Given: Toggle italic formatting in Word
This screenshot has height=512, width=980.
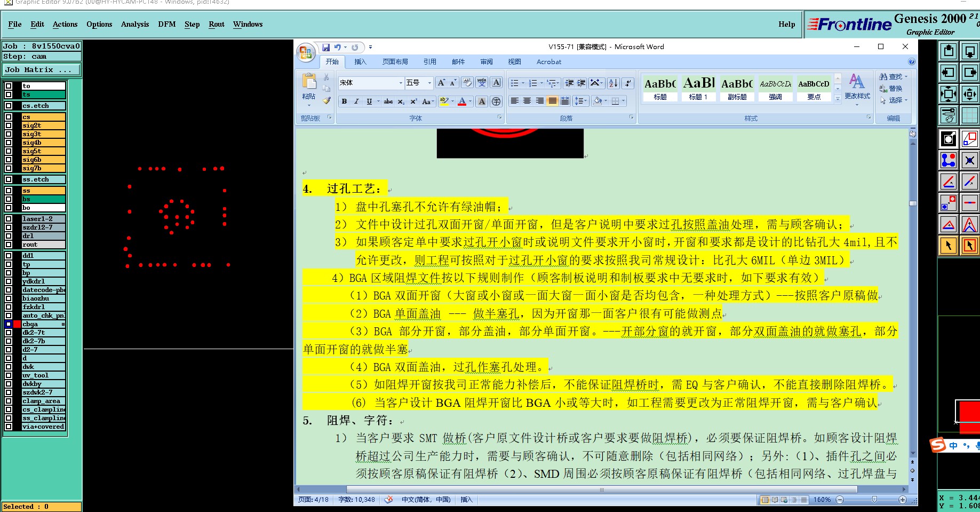Looking at the screenshot, I should (x=356, y=101).
